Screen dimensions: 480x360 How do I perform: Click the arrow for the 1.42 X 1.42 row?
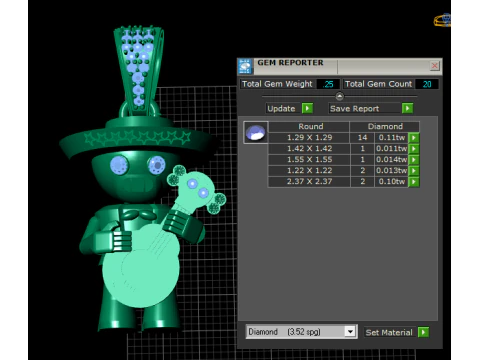(414, 149)
